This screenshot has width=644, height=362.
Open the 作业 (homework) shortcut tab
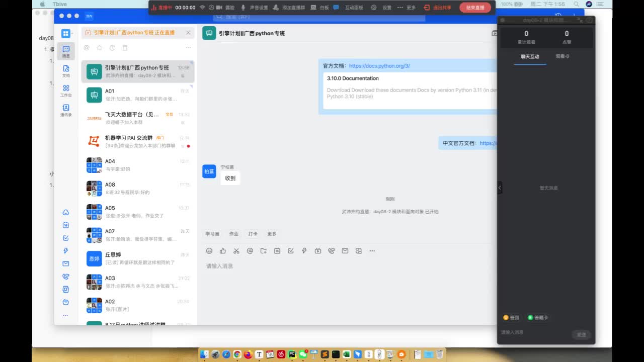[234, 234]
